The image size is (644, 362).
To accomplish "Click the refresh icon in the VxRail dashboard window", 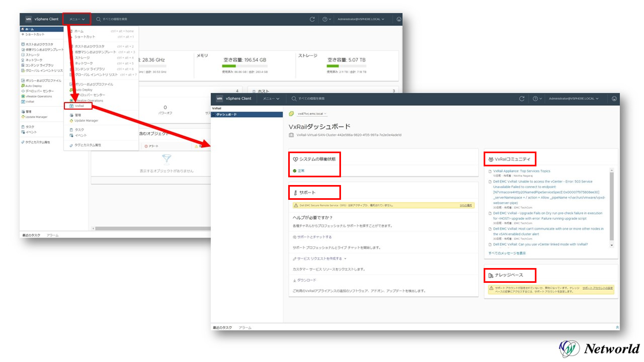I will [x=522, y=99].
